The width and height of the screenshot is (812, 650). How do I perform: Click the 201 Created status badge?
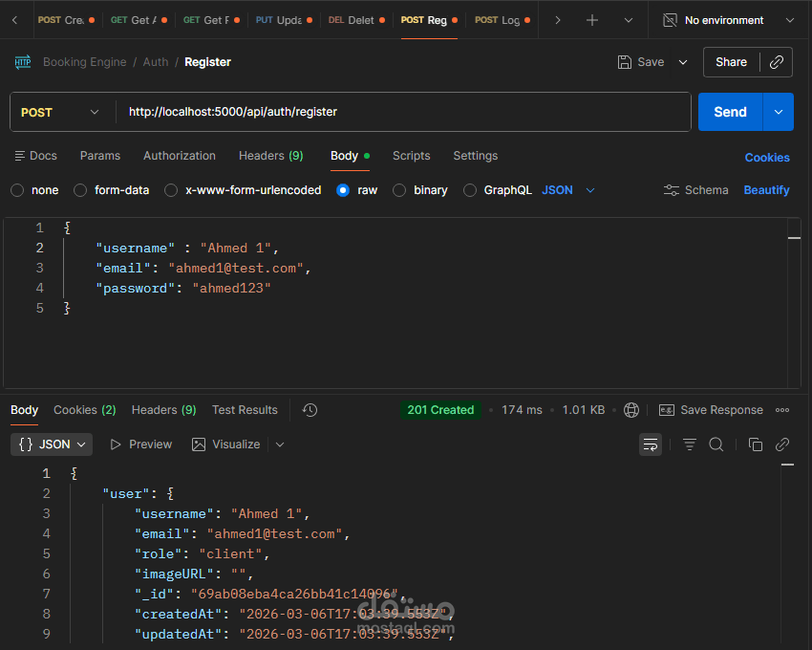point(440,410)
